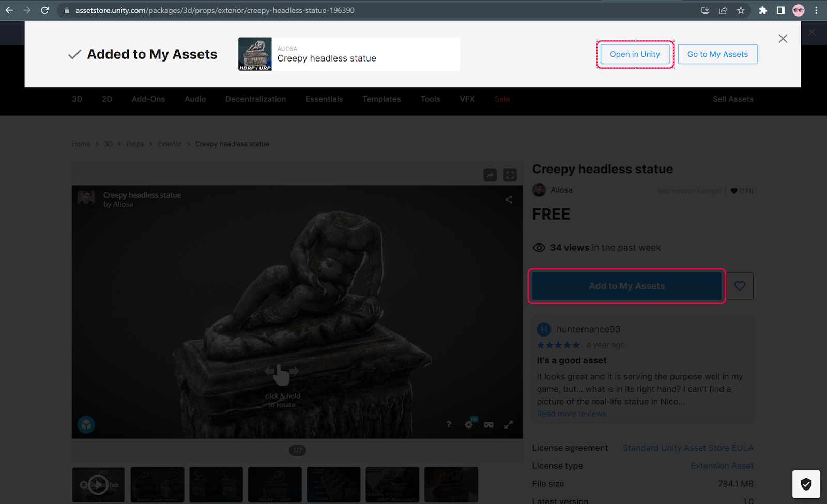
Task: Click the share page icon in address bar
Action: 723,10
